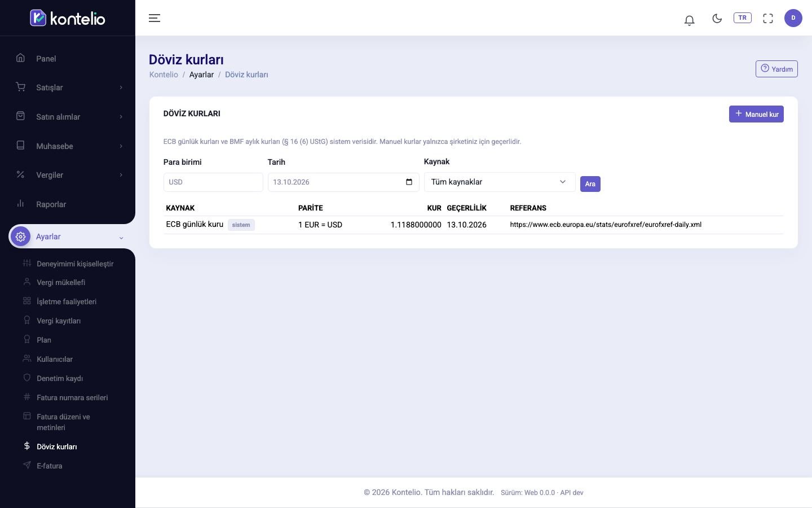Screen dimensions: 812x508
Task: Open Panel home icon
Action: pos(20,58)
